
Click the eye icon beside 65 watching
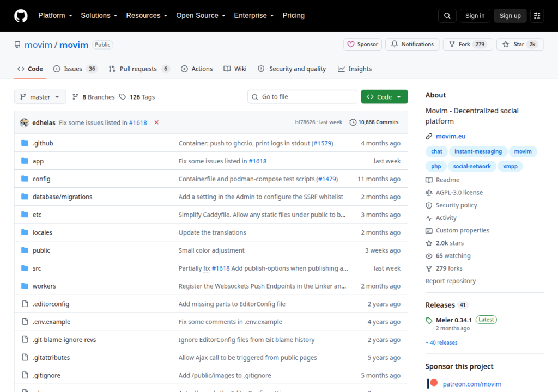(429, 256)
